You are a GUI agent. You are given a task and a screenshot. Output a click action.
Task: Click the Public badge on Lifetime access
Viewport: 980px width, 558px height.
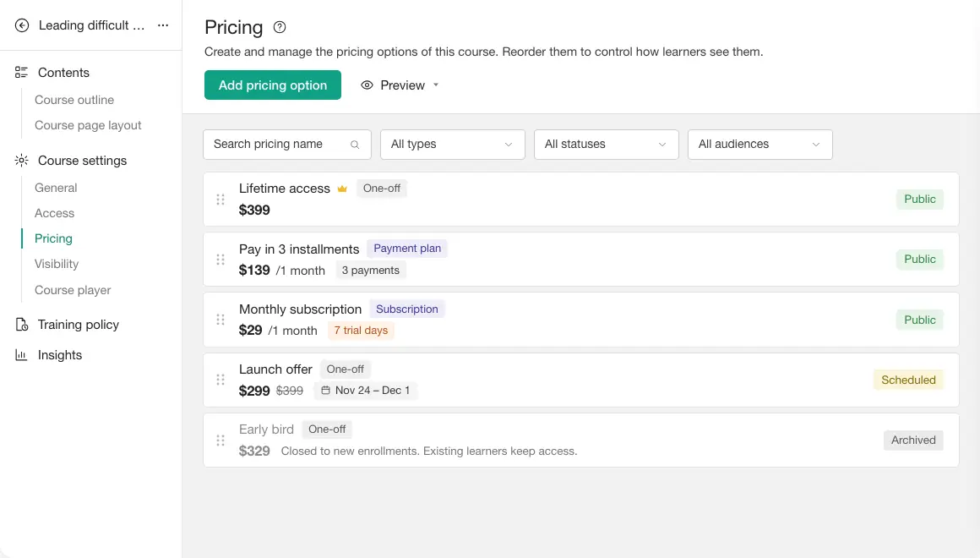pos(919,199)
